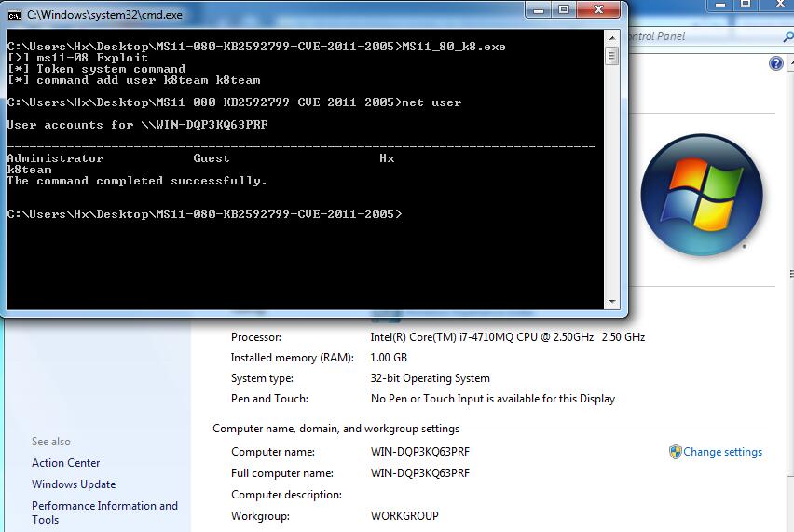This screenshot has height=532, width=794.
Task: Click the cmd vertical scrollbar thumb
Action: pos(612,56)
